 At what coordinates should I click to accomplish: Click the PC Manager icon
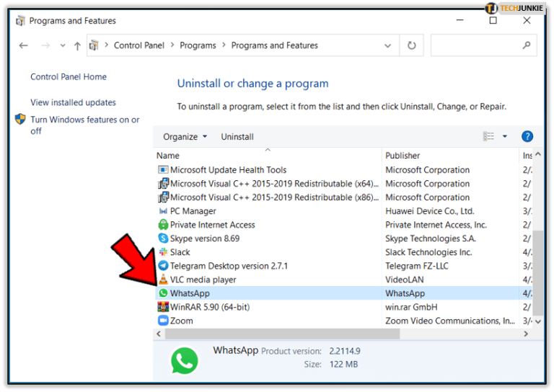[x=163, y=211]
